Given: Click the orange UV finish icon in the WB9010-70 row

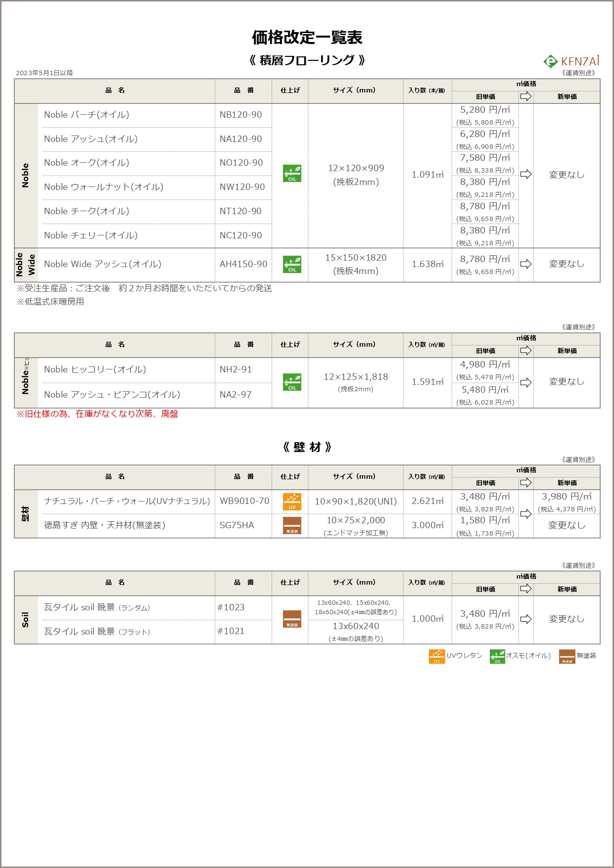Looking at the screenshot, I should coord(292,502).
